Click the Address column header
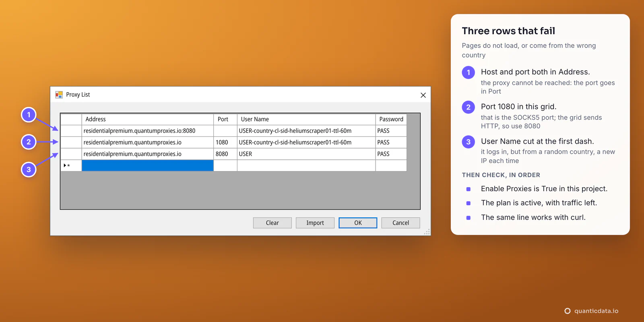Image resolution: width=644 pixels, height=322 pixels. 148,120
